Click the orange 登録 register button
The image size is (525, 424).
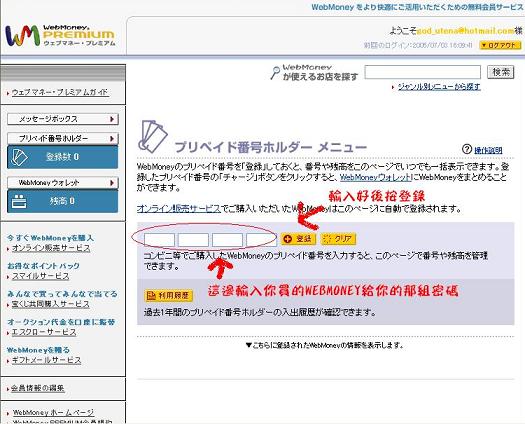[298, 239]
